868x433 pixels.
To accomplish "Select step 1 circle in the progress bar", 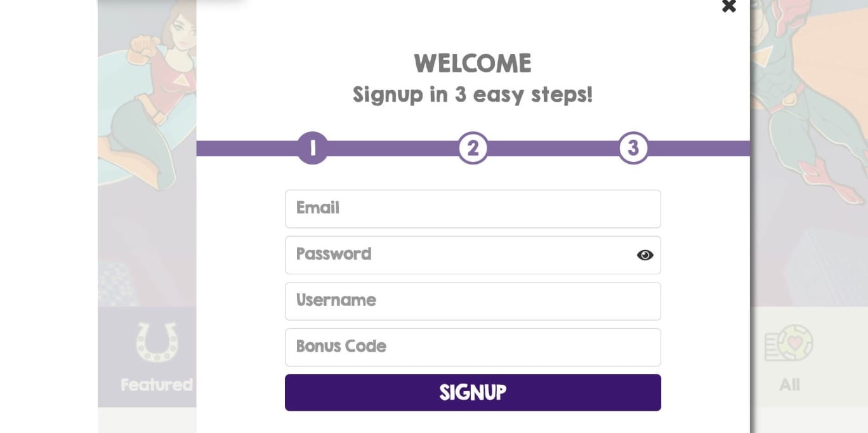I will (x=313, y=148).
